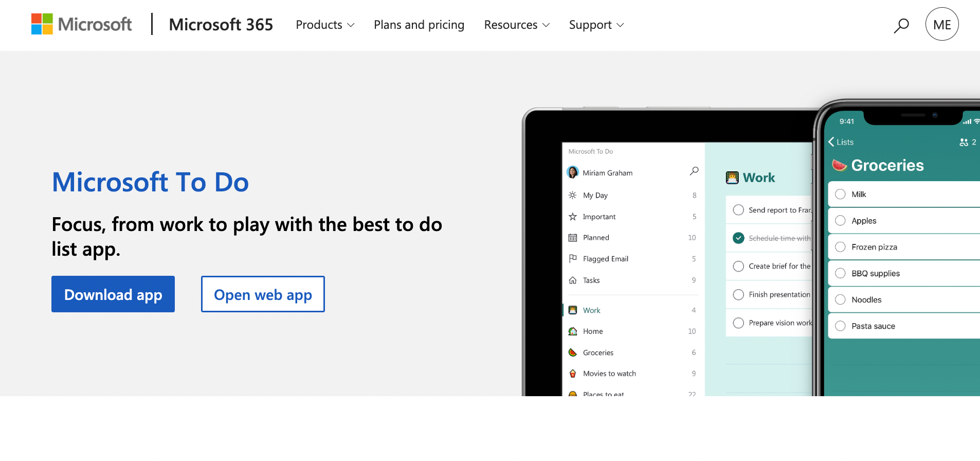Check off Noodles in Groceries

point(840,299)
